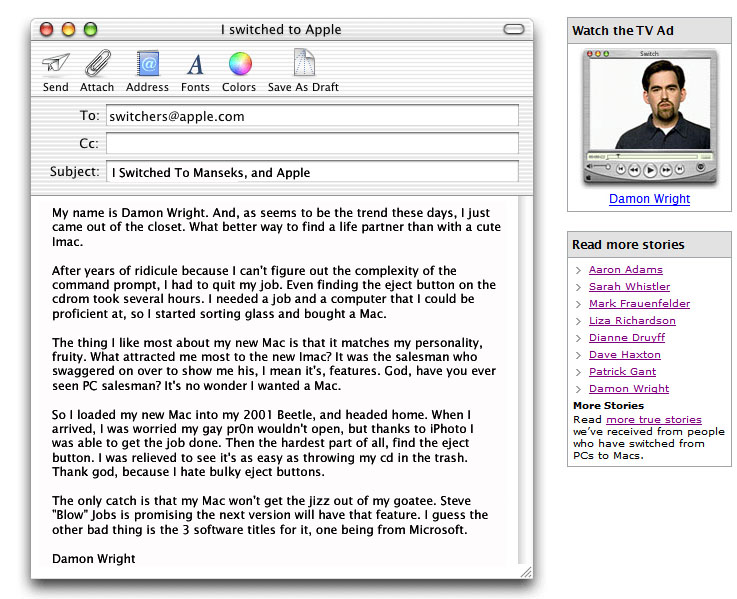
Task: Click the volume slider knob in Switch player
Action: point(608,166)
